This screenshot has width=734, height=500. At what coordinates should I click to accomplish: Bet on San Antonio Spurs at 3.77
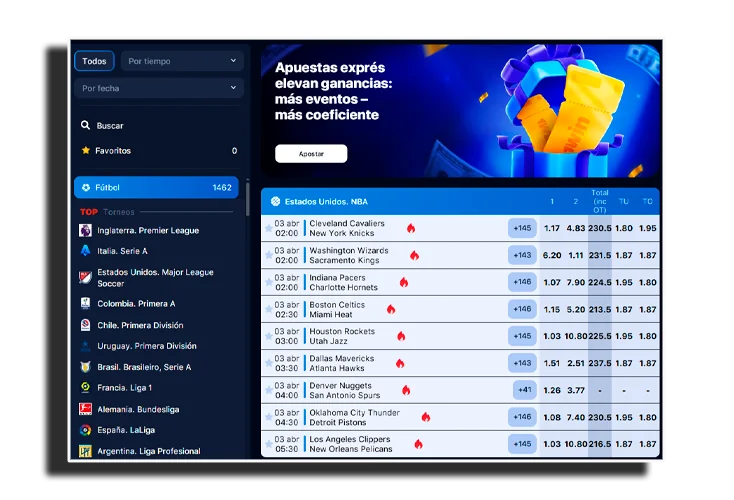[x=576, y=390]
